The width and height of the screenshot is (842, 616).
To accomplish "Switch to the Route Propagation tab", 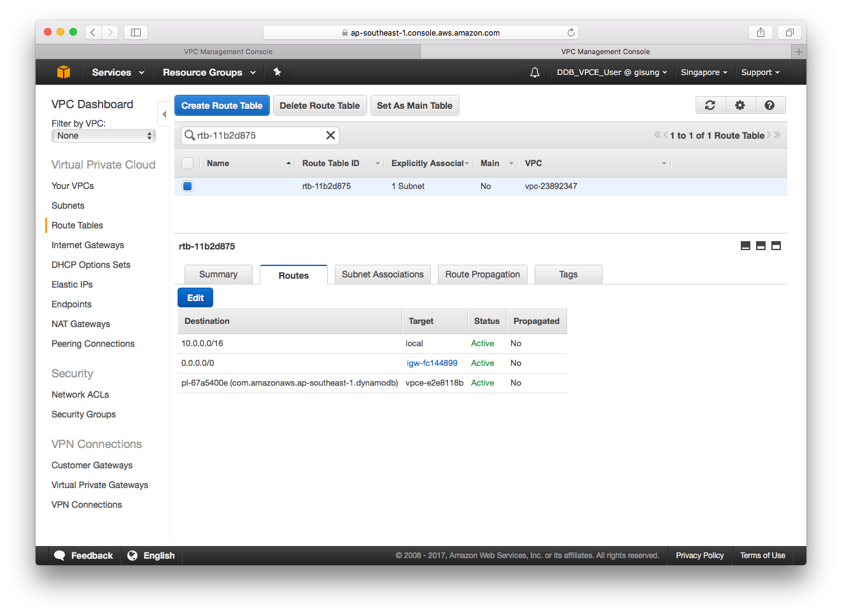I will coord(482,274).
